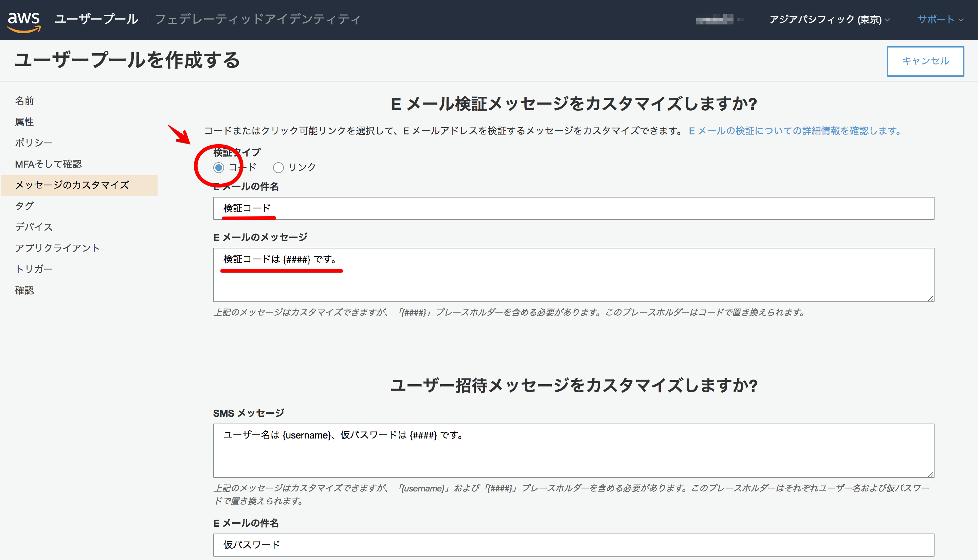Viewport: 978px width, 560px height.
Task: Click the SMS メッセージ label
Action: (249, 413)
